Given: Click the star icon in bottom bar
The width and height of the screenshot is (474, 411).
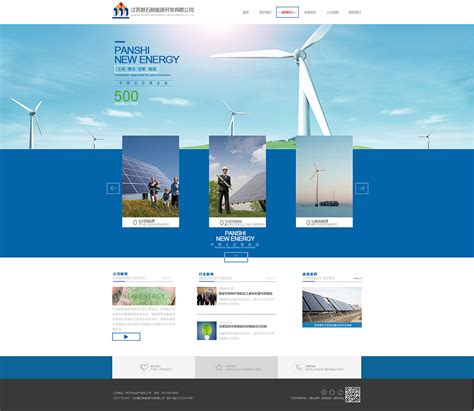Looking at the screenshot, I should coord(219,367).
